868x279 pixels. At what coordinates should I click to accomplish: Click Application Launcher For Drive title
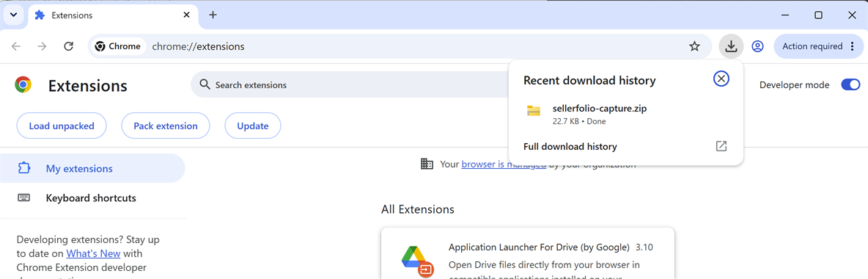pos(539,247)
